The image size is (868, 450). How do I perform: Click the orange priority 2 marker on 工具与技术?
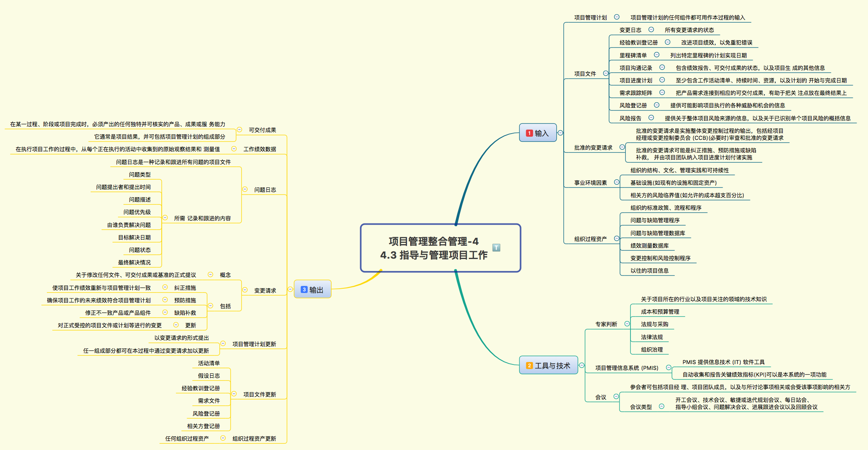click(529, 366)
